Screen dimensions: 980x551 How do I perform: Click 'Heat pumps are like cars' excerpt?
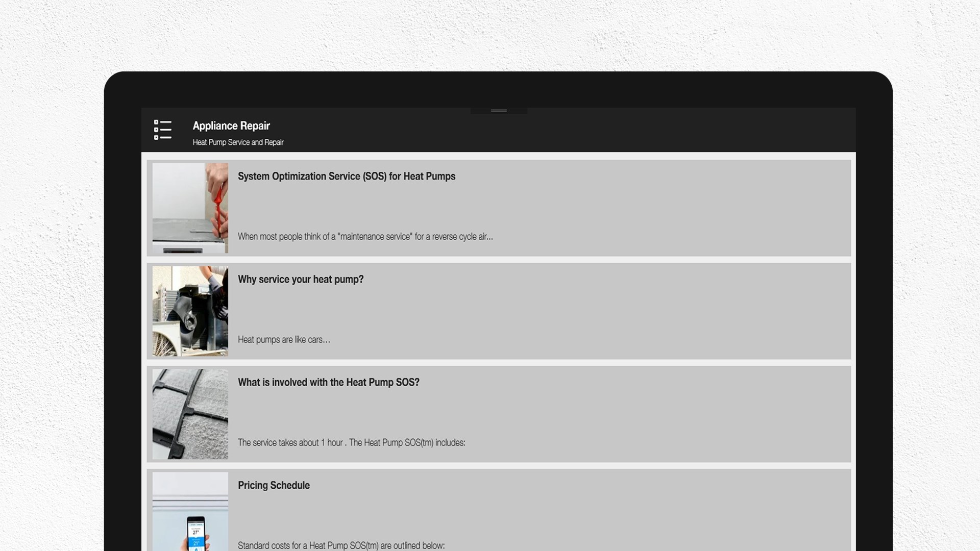point(284,340)
